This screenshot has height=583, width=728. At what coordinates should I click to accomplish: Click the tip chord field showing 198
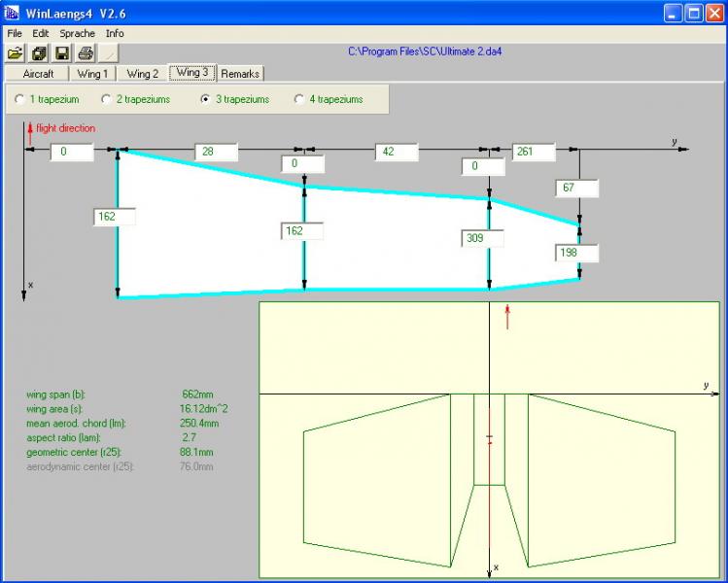pos(576,254)
